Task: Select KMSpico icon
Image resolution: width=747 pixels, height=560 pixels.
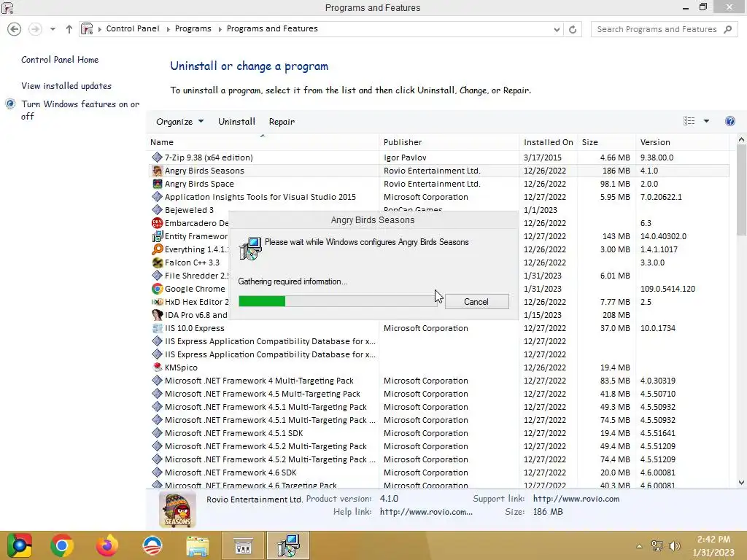Action: click(158, 367)
